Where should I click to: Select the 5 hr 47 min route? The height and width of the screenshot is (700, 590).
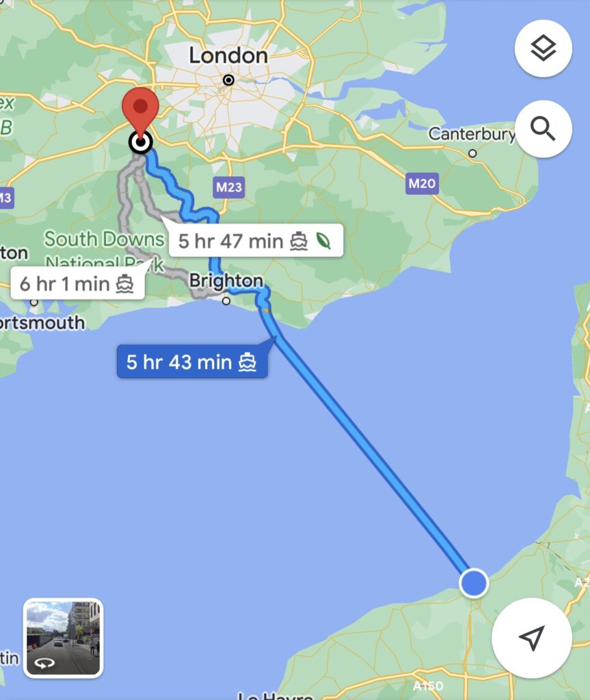[x=256, y=241]
